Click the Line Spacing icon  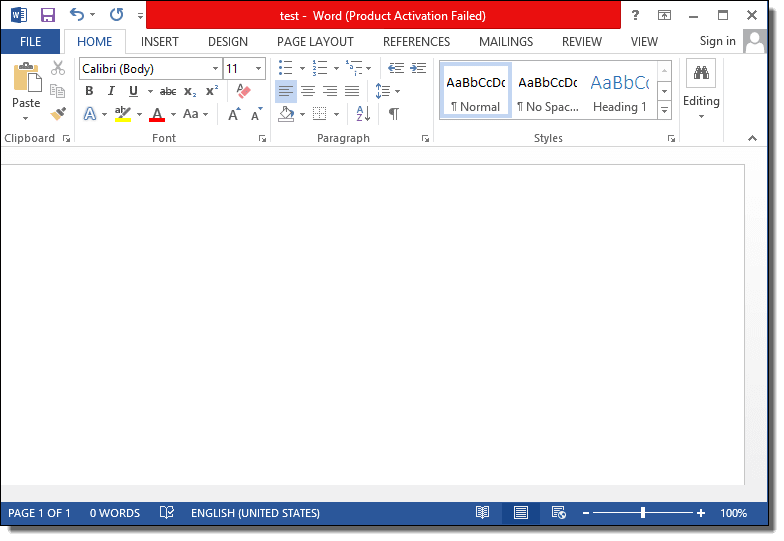[382, 91]
